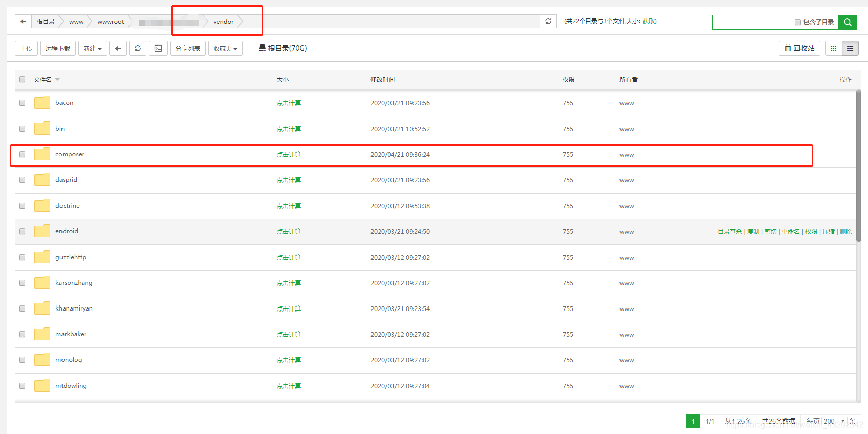Open the 回收站 recycle bin
The height and width of the screenshot is (434, 868).
[x=799, y=48]
